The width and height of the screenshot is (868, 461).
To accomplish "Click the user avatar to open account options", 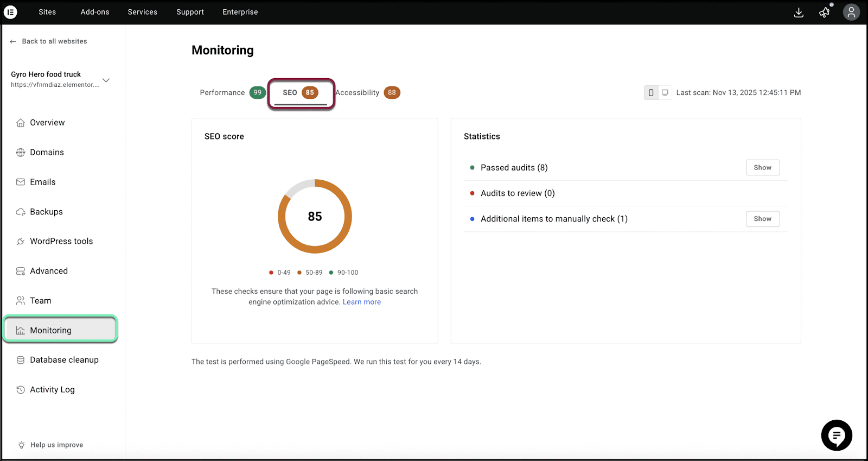I will coord(851,12).
